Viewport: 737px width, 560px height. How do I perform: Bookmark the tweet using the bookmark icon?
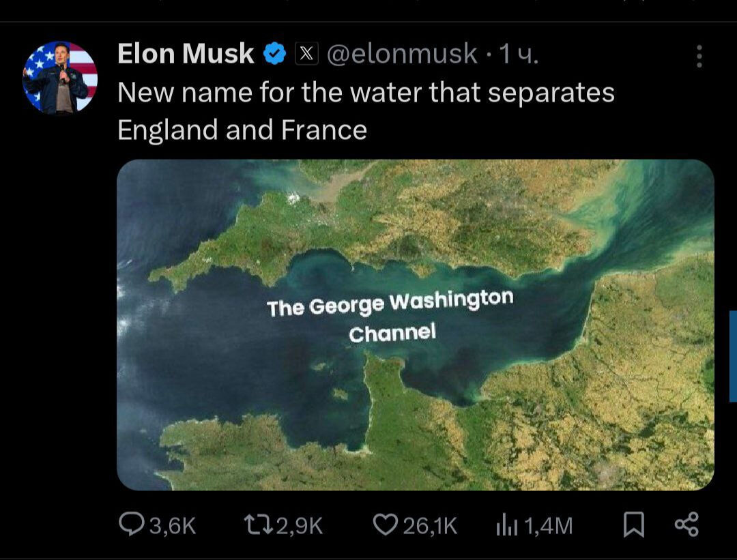click(x=635, y=525)
